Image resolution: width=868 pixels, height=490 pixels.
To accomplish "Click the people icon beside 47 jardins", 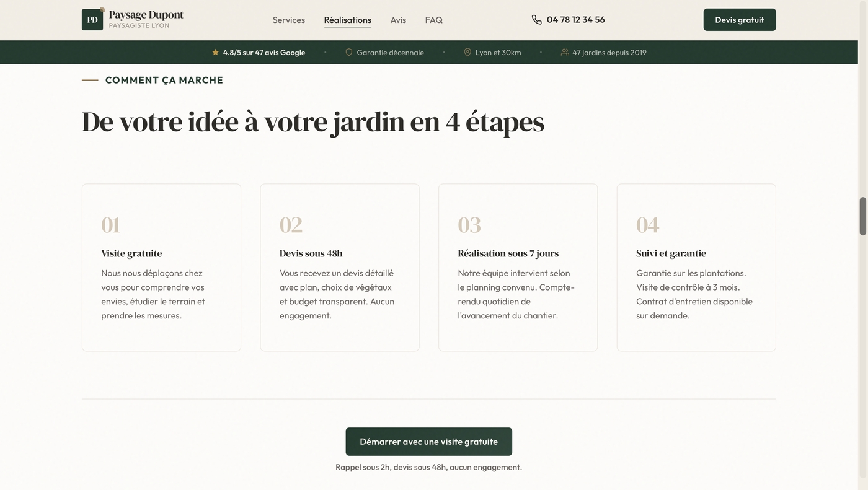I will pos(565,53).
